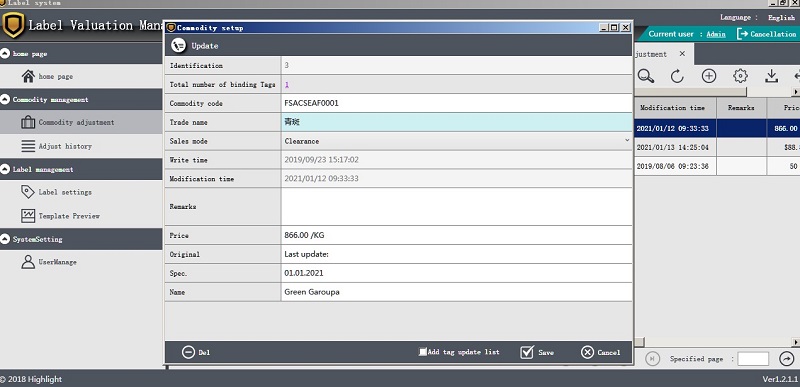The width and height of the screenshot is (800, 387).
Task: Click the search magnifier toolbar icon
Action: pyautogui.click(x=646, y=76)
